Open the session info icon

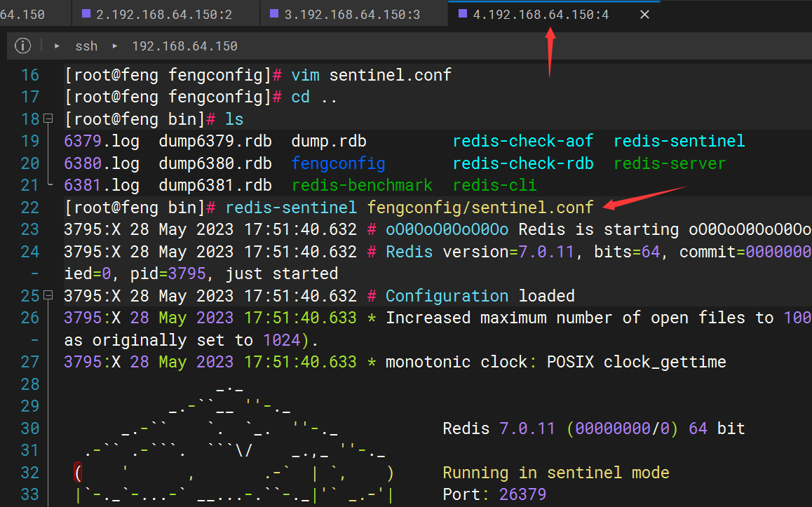(22, 46)
